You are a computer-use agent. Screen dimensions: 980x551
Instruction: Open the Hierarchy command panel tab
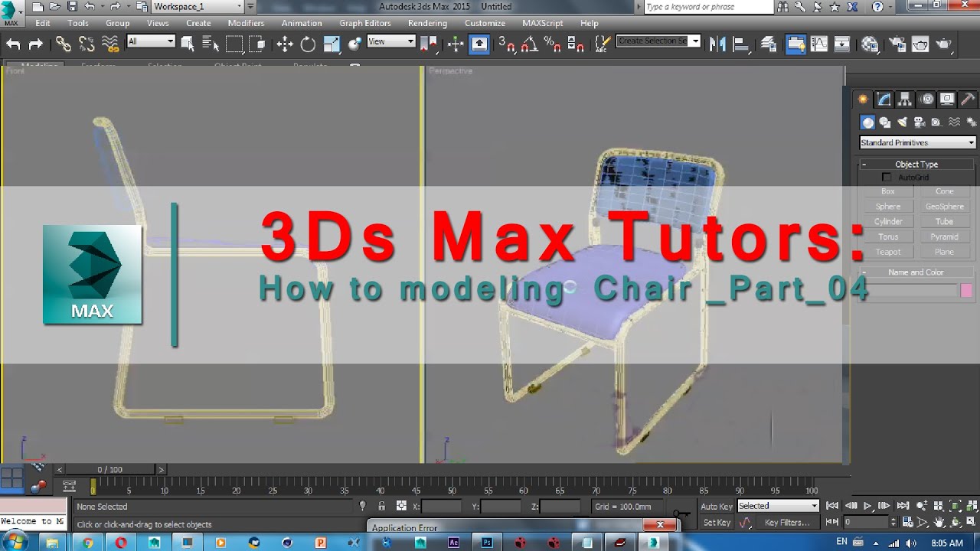905,99
